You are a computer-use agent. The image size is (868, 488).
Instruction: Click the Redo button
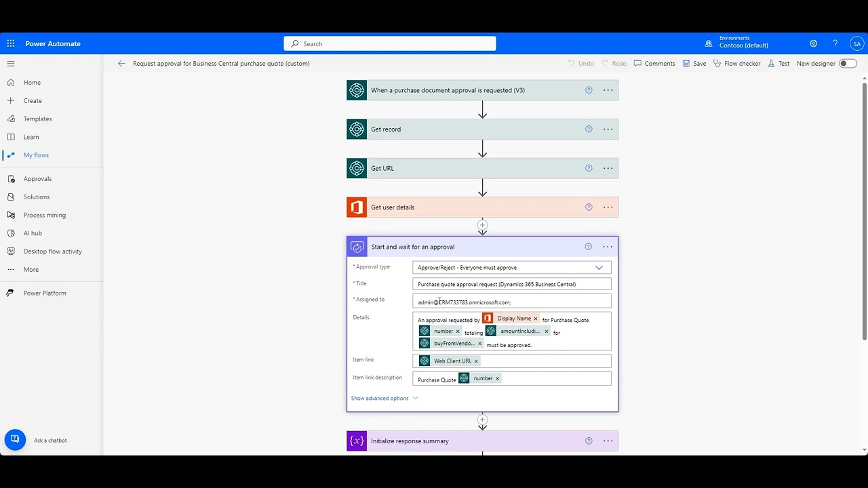[x=614, y=64]
